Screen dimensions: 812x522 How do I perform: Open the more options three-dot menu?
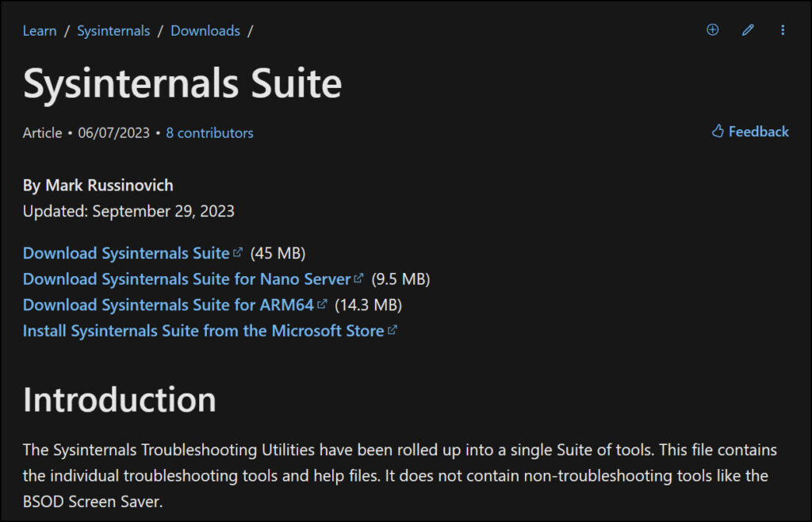coord(783,30)
